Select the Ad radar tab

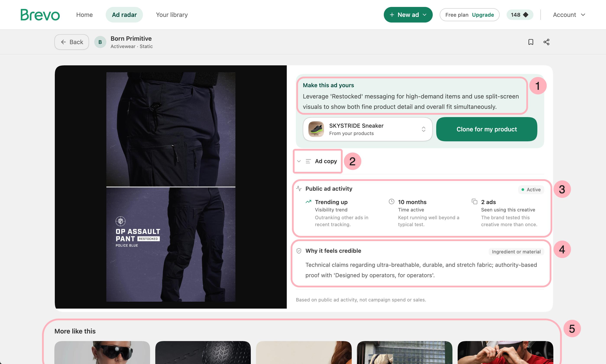pos(124,15)
